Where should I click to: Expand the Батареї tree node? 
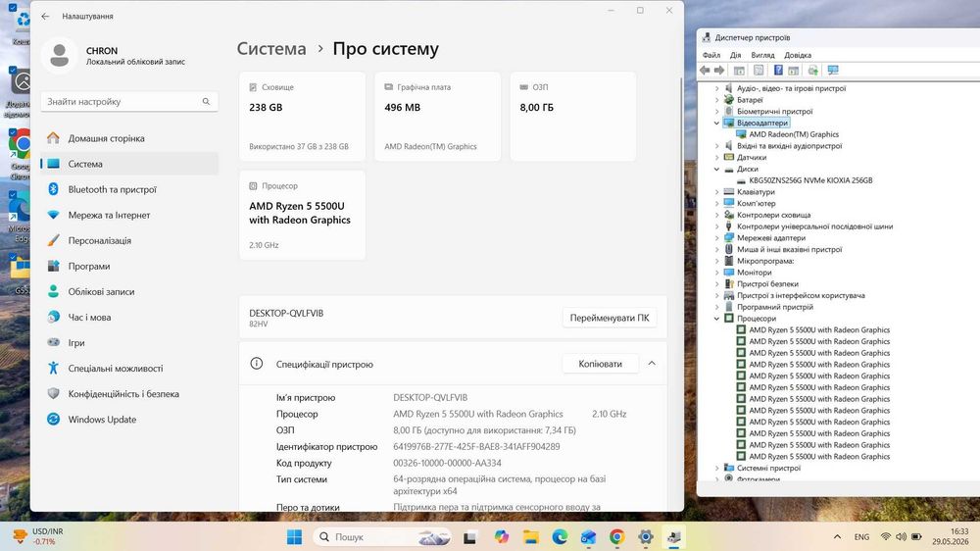click(717, 100)
